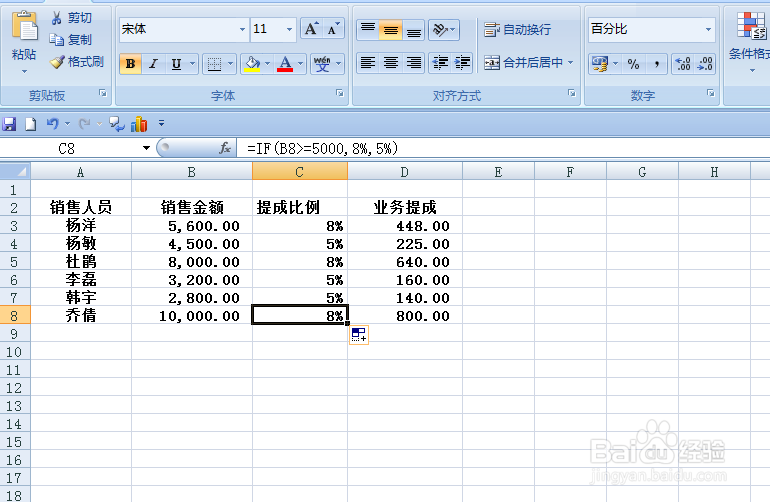Open the font size 11 dropdown

pos(289,29)
